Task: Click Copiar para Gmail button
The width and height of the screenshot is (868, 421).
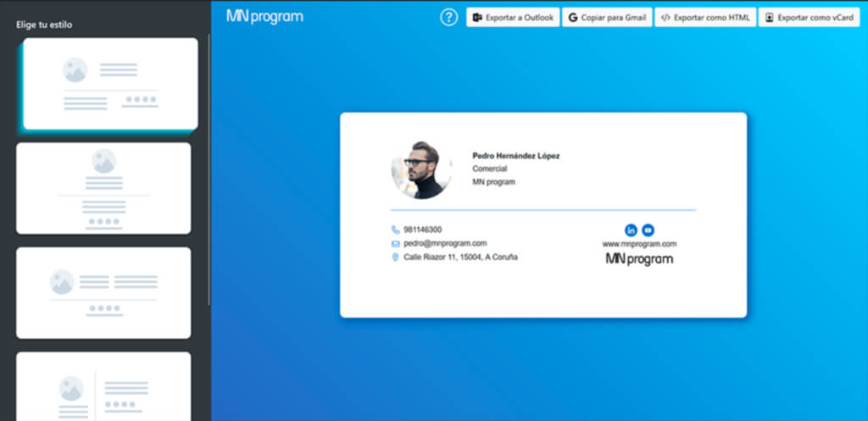Action: [607, 17]
